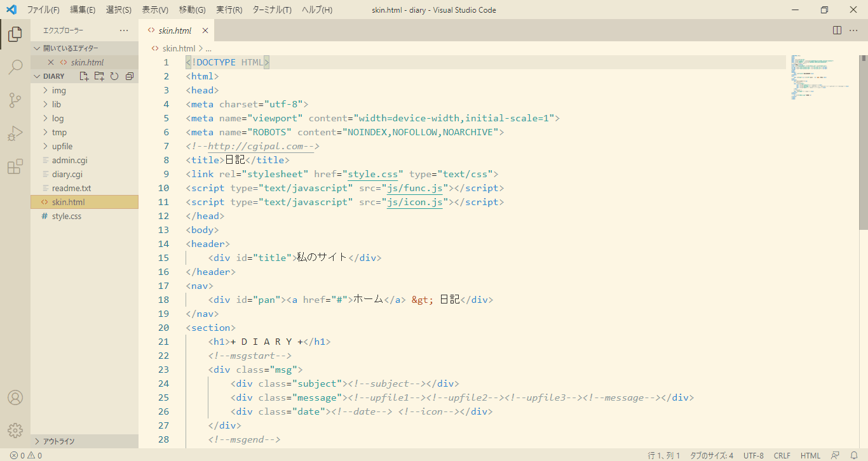The width and height of the screenshot is (868, 461).
Task: Click the feedback icon in the status bar
Action: [836, 455]
